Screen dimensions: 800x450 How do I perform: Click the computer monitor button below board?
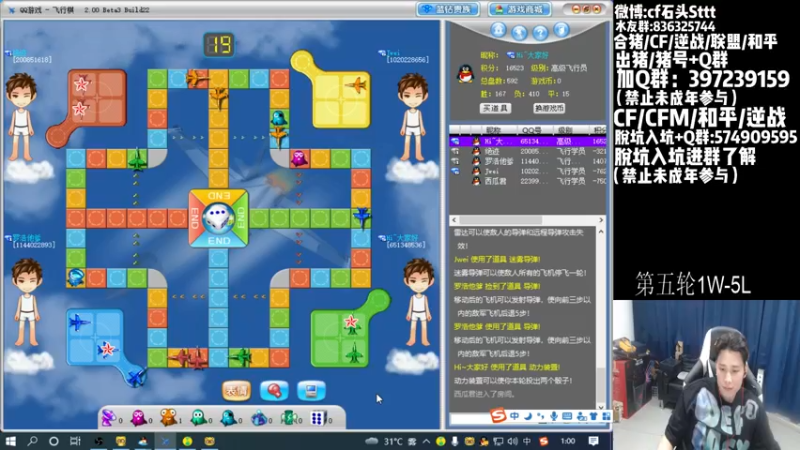click(x=311, y=391)
